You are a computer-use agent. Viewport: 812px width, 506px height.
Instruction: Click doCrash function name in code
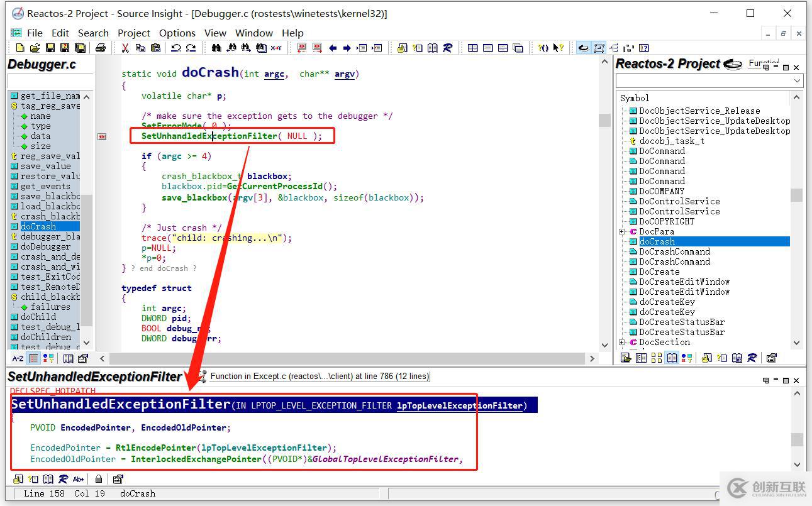coord(210,72)
